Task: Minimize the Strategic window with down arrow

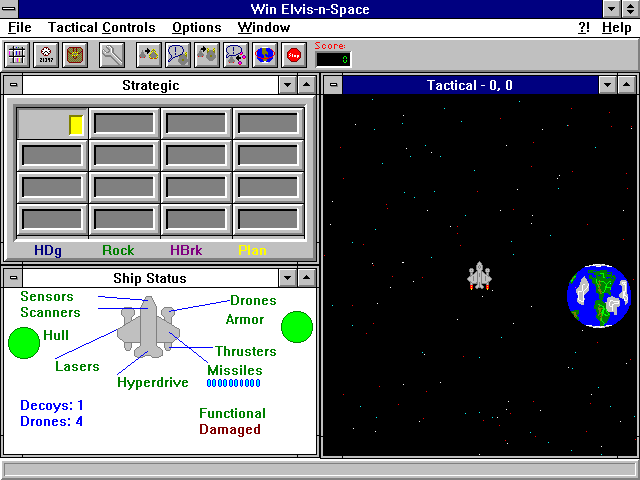Action: pos(287,85)
